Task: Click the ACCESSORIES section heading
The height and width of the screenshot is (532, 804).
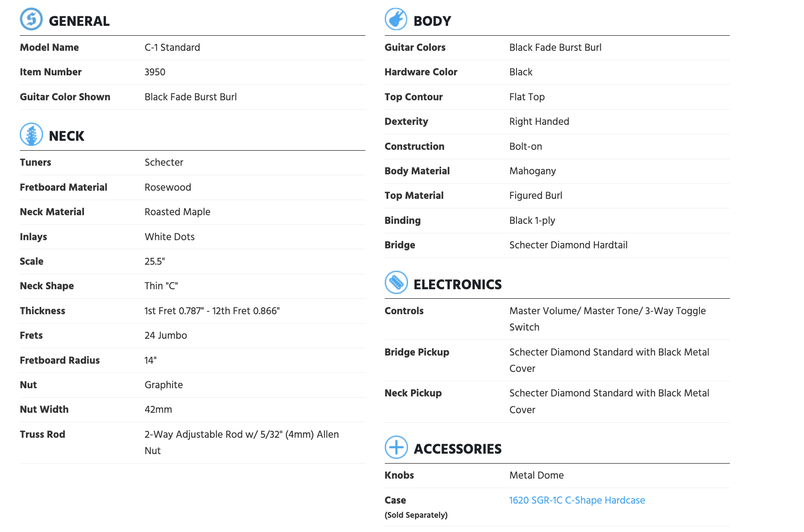Action: (458, 449)
